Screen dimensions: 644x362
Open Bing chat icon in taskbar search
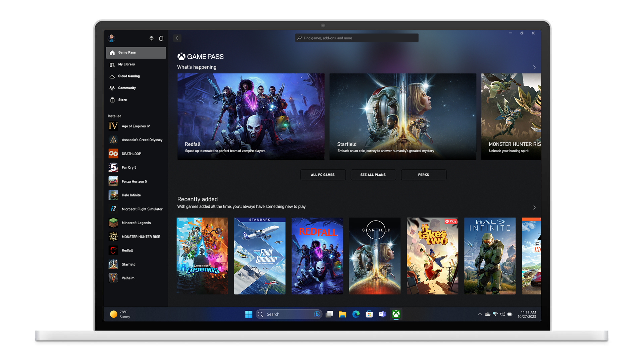click(316, 314)
